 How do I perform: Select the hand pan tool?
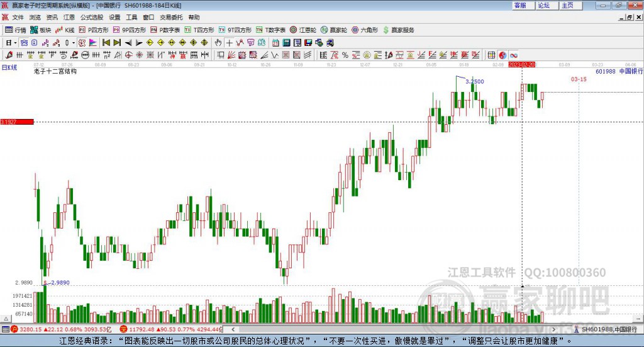point(218,43)
